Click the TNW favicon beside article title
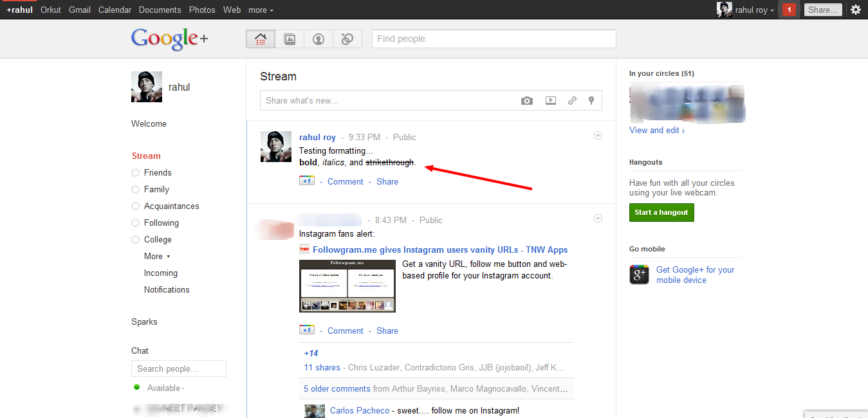The width and height of the screenshot is (868, 418). click(304, 250)
